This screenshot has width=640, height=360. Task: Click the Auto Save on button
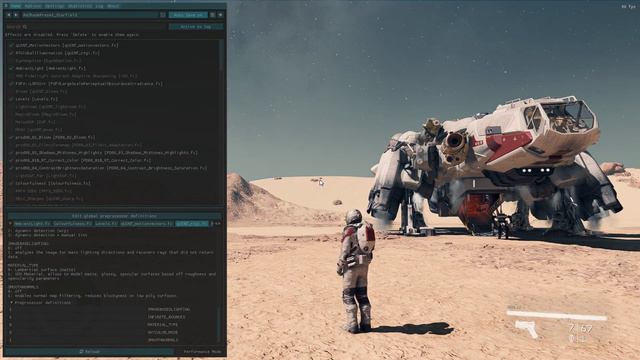tap(188, 15)
